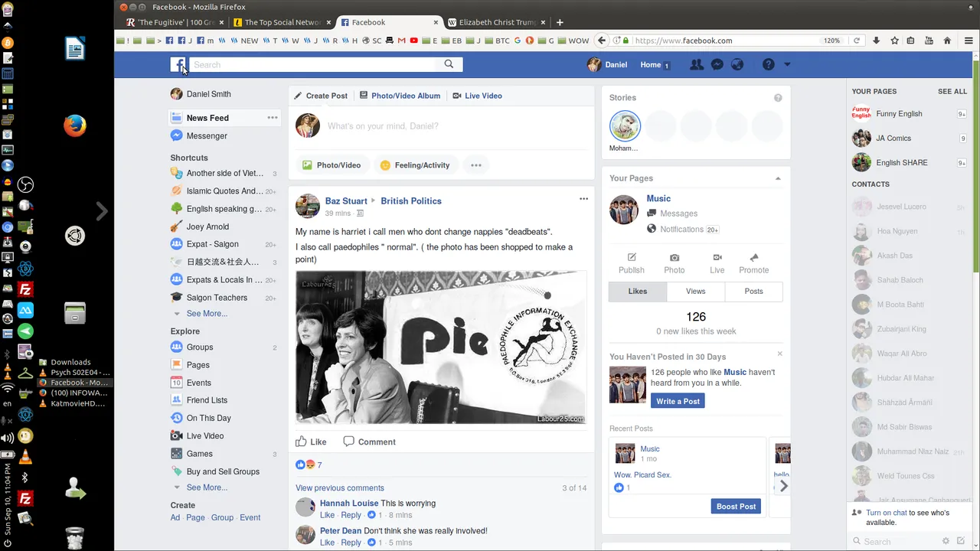
Task: Open account menu dropdown arrow in header
Action: [x=787, y=65]
